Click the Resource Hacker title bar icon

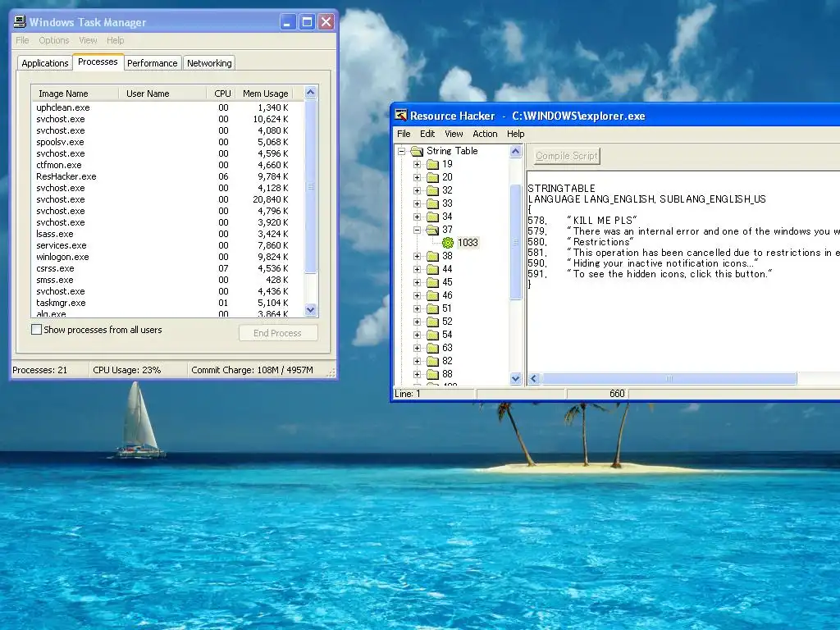click(400, 115)
